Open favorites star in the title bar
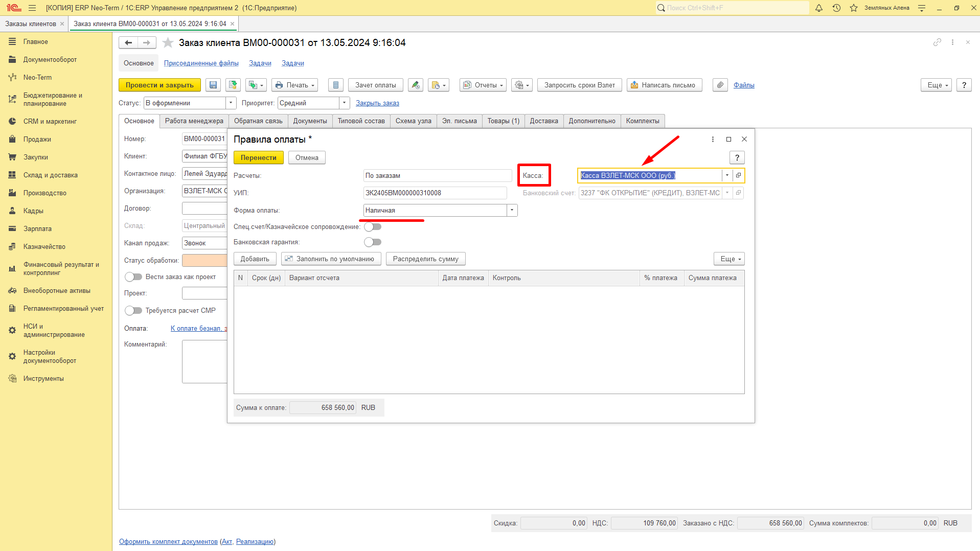The image size is (980, 551). click(854, 8)
